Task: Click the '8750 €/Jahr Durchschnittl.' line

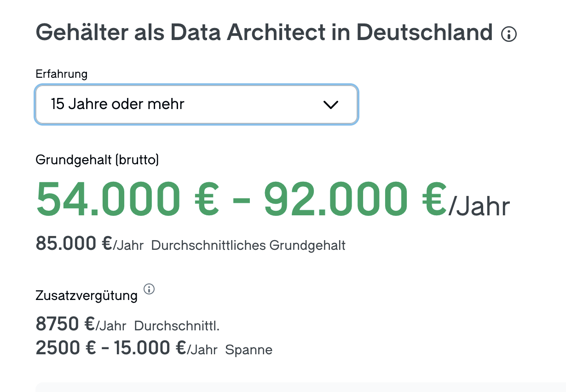Action: coord(127,324)
